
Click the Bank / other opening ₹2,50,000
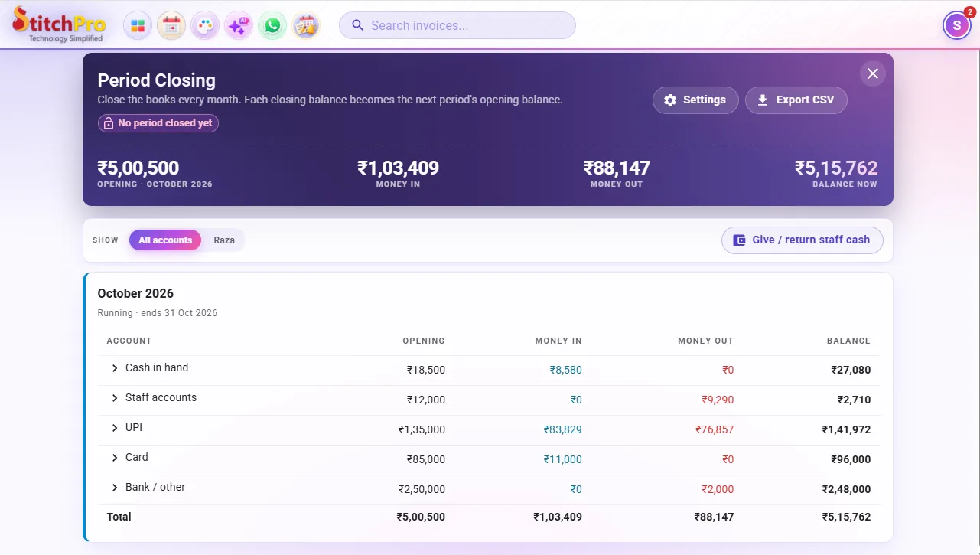422,489
